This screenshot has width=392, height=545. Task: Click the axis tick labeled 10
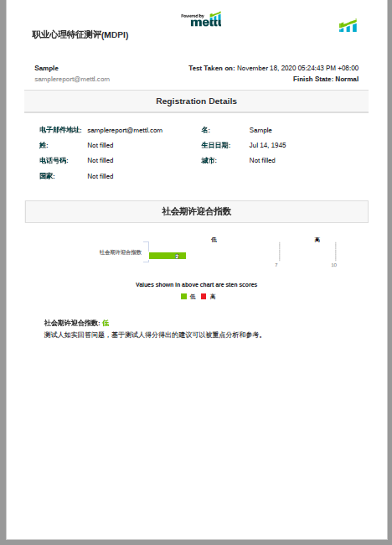(x=333, y=265)
